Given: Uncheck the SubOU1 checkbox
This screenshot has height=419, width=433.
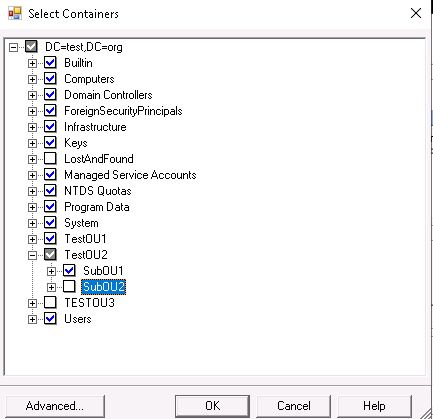Looking at the screenshot, I should point(69,270).
